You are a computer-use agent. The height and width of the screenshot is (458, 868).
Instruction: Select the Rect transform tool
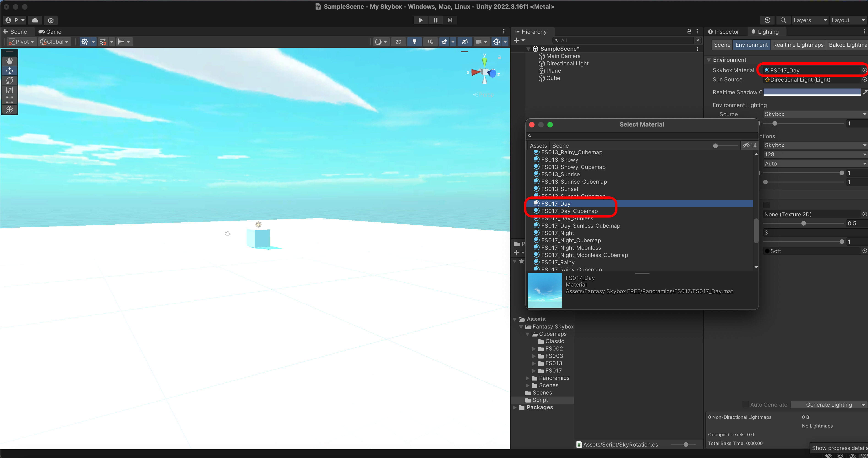(9, 100)
